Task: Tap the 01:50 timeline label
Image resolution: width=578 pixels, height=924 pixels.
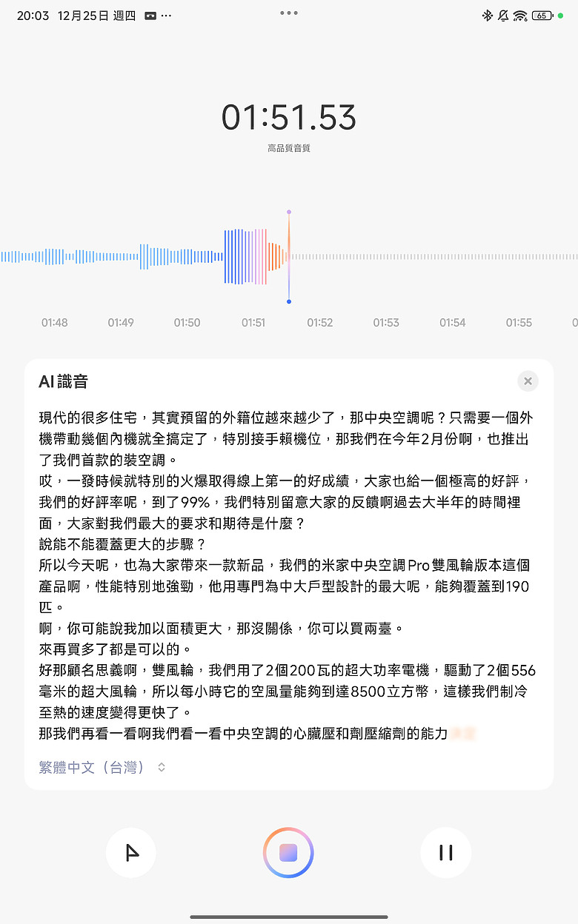Action: pyautogui.click(x=187, y=323)
